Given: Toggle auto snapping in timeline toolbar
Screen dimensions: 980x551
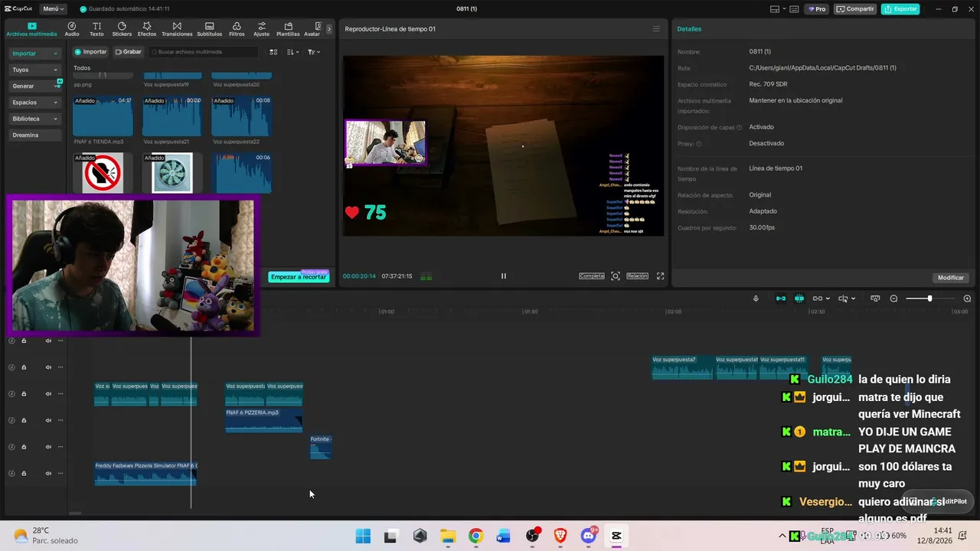Looking at the screenshot, I should (x=799, y=298).
